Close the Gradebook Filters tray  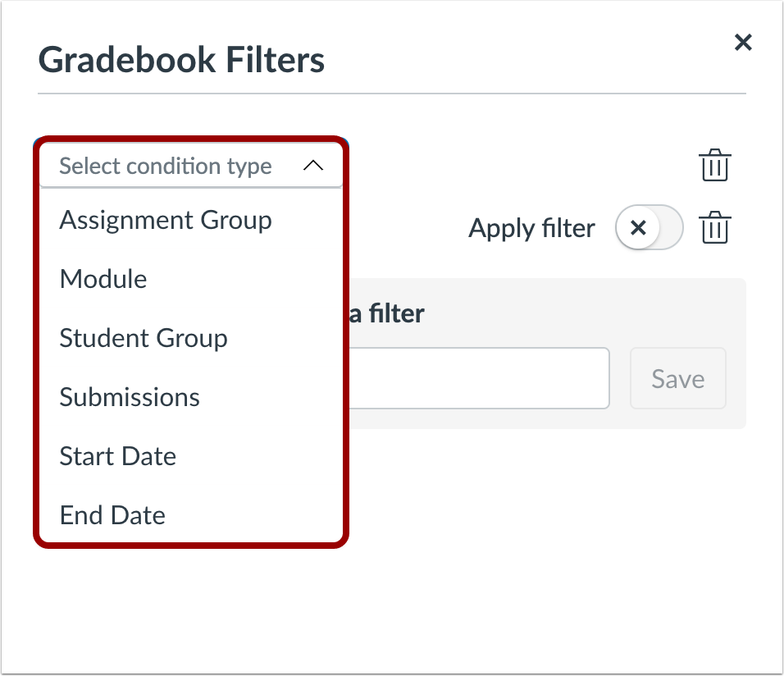pyautogui.click(x=743, y=43)
